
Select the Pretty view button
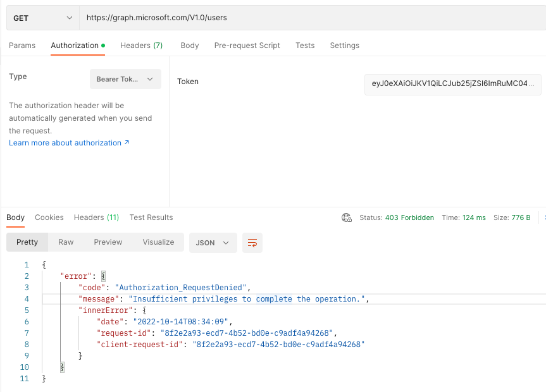[x=27, y=242]
